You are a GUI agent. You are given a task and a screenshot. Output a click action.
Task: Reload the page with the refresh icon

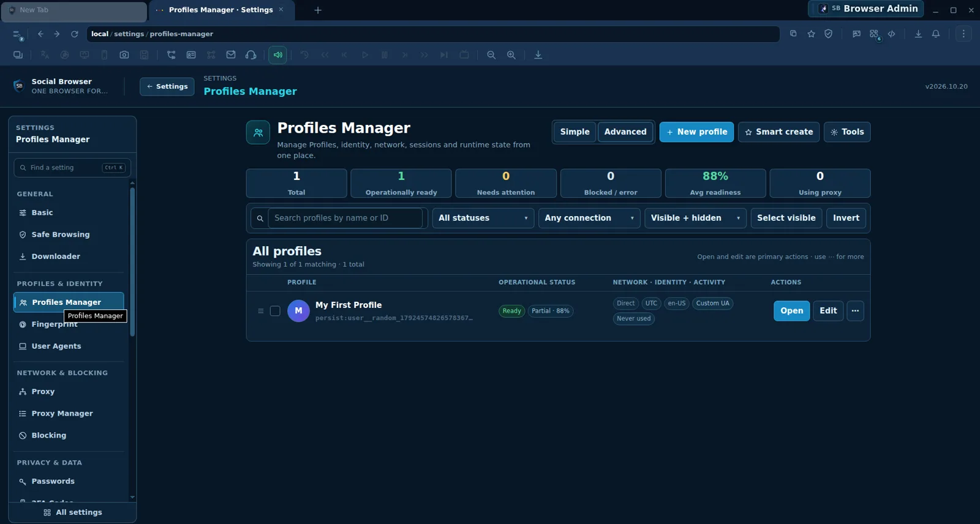[x=75, y=34]
